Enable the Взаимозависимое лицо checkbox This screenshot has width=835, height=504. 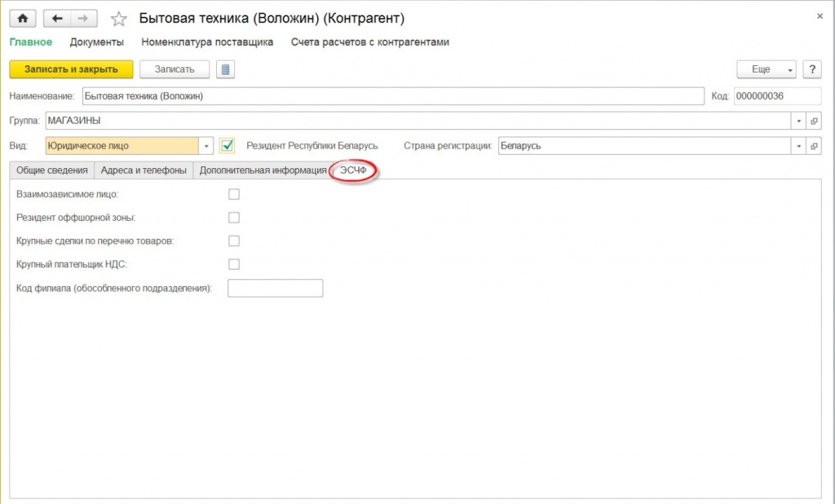point(234,194)
